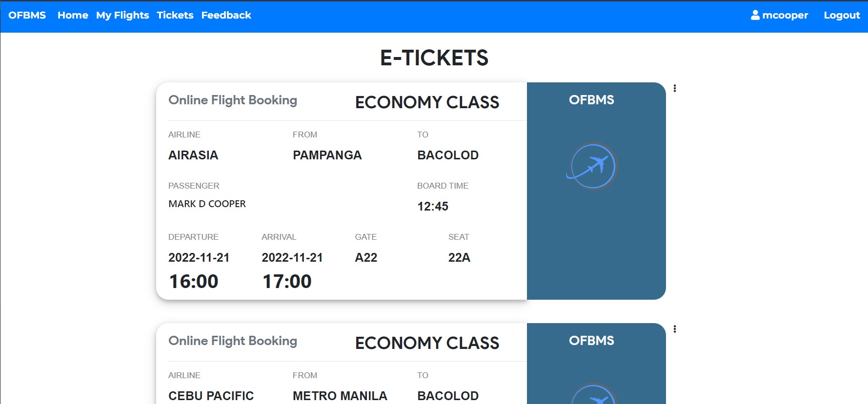Click the CEBU PACIFIC airline name
The width and height of the screenshot is (868, 404).
coord(211,396)
